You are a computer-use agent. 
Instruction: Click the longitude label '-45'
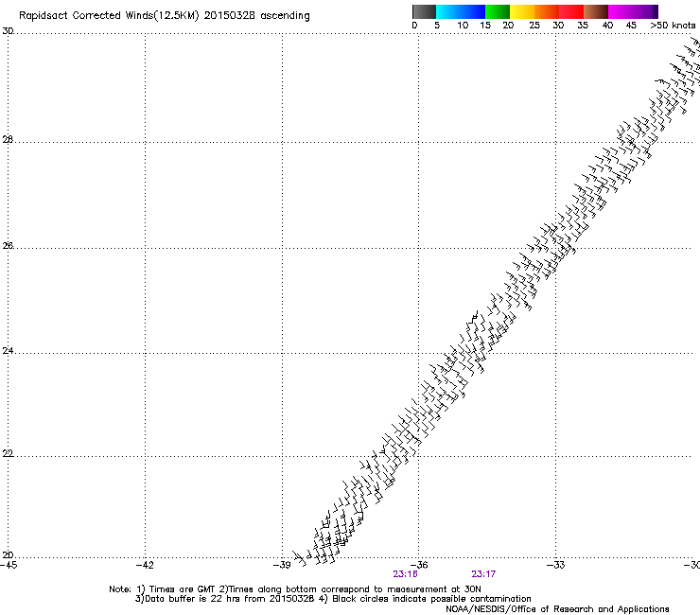pyautogui.click(x=9, y=566)
